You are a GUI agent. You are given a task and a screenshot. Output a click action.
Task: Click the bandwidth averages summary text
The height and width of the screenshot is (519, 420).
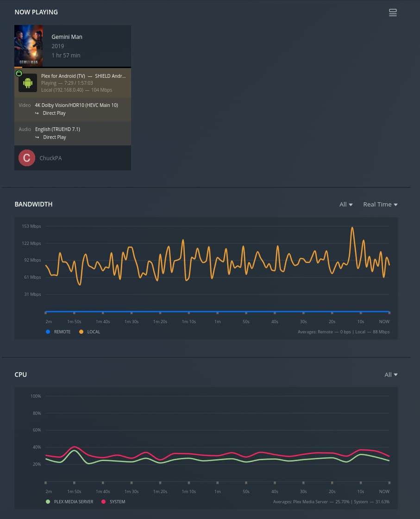point(344,331)
